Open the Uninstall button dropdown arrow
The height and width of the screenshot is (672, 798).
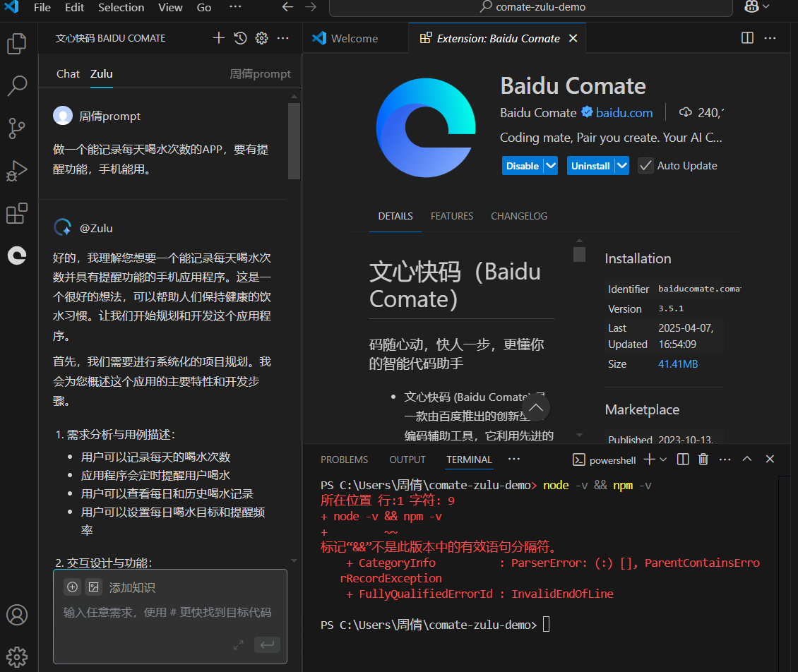click(x=622, y=166)
